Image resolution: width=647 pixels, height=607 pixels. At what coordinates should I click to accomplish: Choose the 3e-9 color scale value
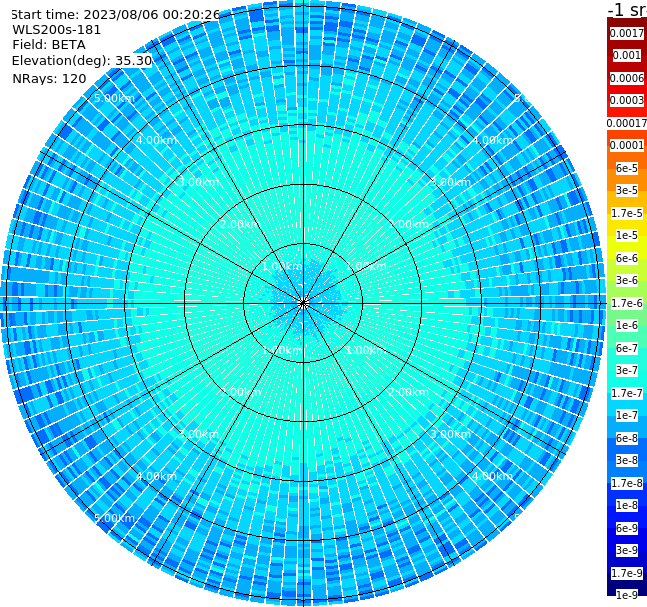point(627,550)
